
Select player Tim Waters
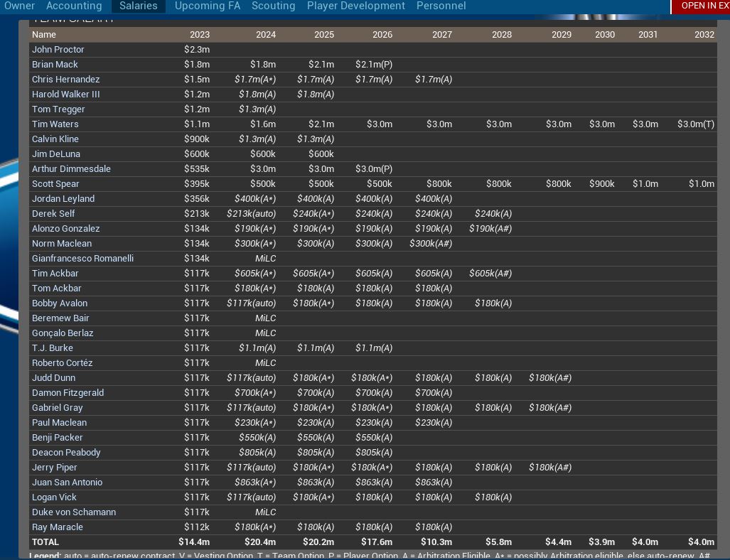tap(55, 124)
